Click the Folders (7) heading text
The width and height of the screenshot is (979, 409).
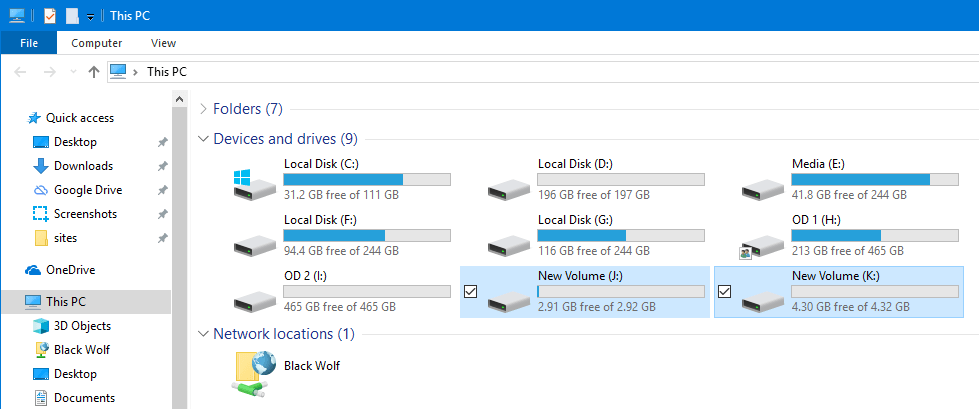[248, 109]
